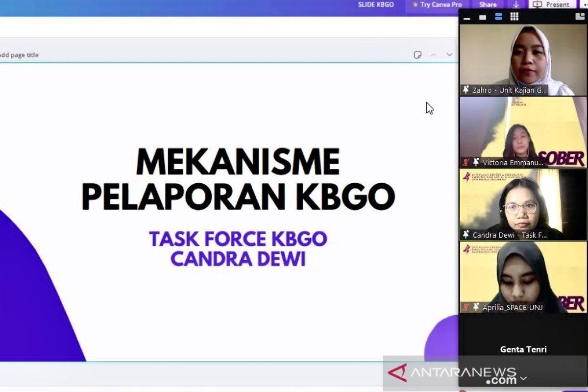Screen dimensions: 588x392
Task: Click muted mic icon beside Victoria
Action: click(x=466, y=162)
